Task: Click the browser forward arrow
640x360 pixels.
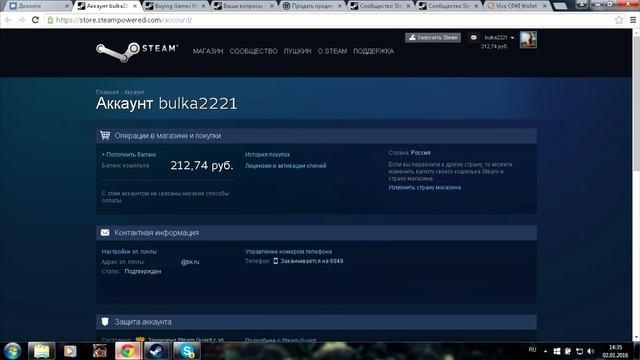Action: click(x=21, y=20)
